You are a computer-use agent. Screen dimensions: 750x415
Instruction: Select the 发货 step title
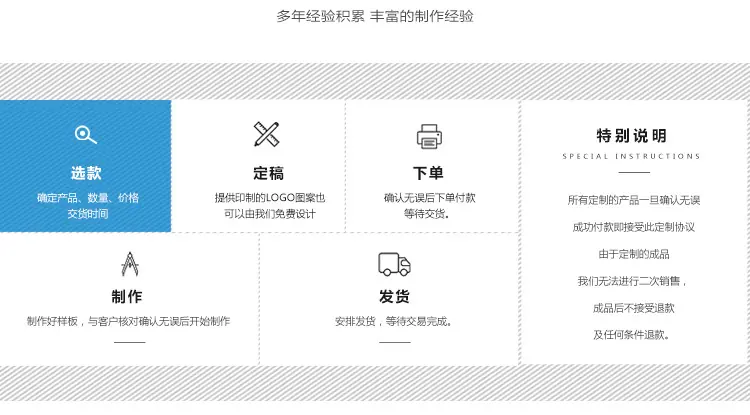tap(394, 296)
